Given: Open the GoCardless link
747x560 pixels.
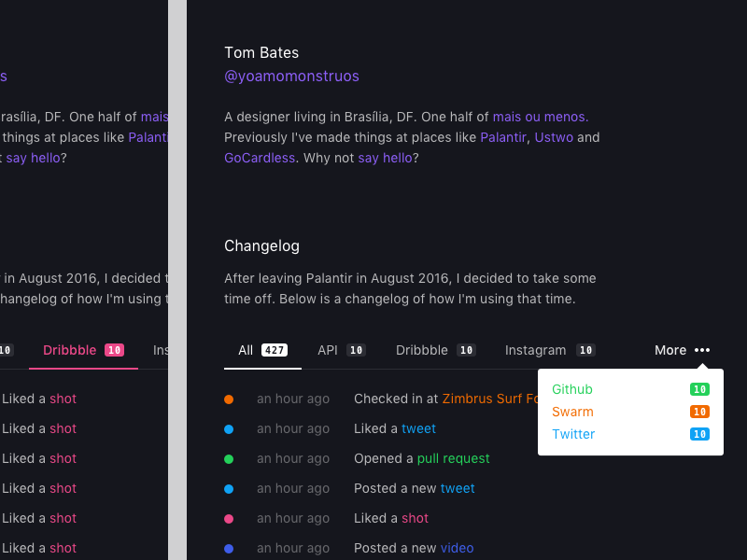Looking at the screenshot, I should 260,158.
